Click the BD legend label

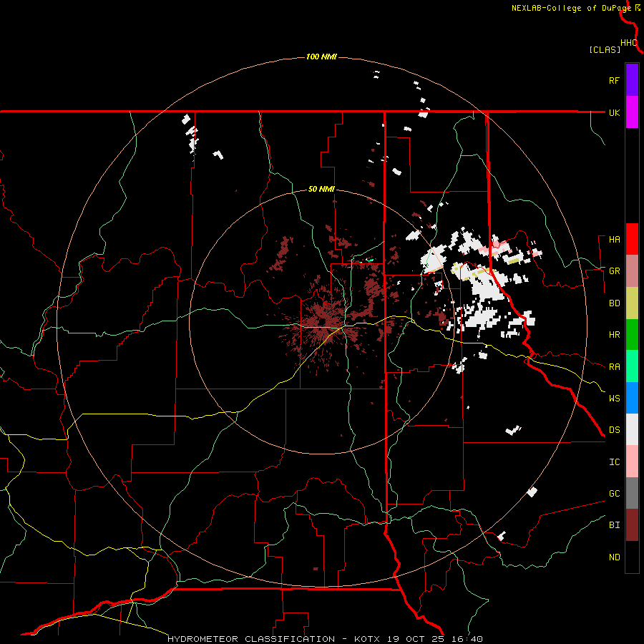tap(615, 303)
